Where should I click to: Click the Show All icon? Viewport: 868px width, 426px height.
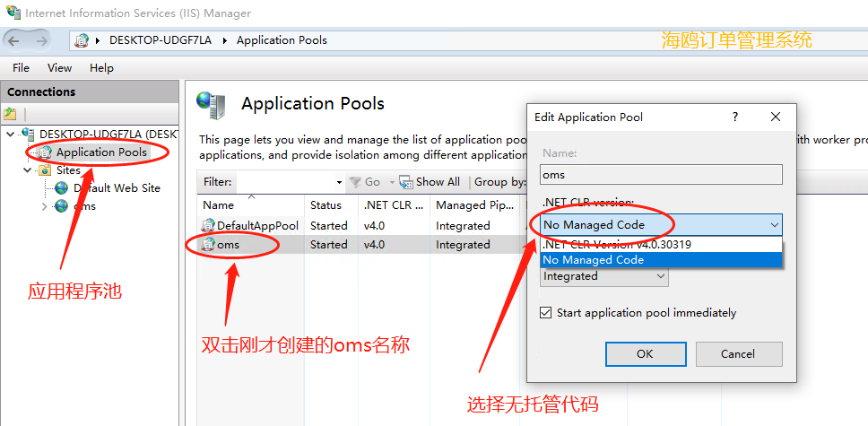click(406, 182)
